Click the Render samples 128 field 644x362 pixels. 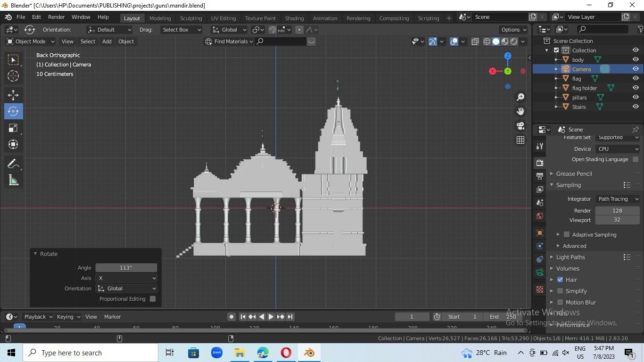pyautogui.click(x=618, y=211)
